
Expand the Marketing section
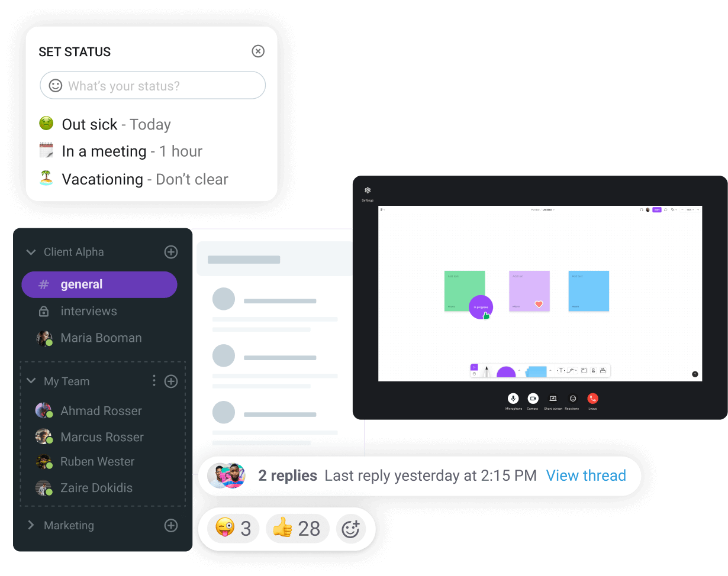31,525
